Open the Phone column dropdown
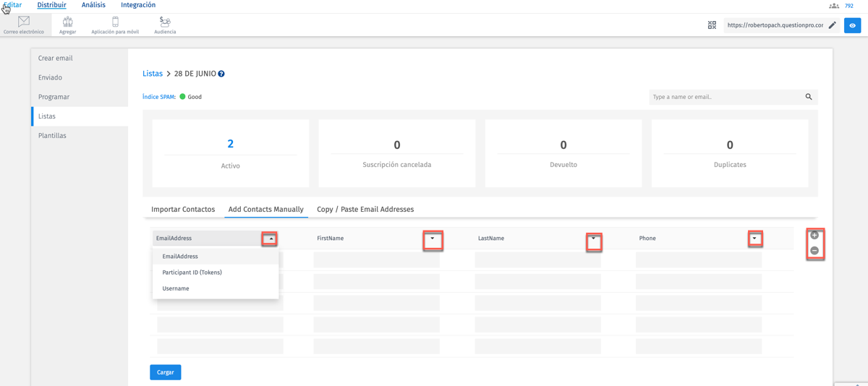Viewport: 868px width, 386px height. 754,239
